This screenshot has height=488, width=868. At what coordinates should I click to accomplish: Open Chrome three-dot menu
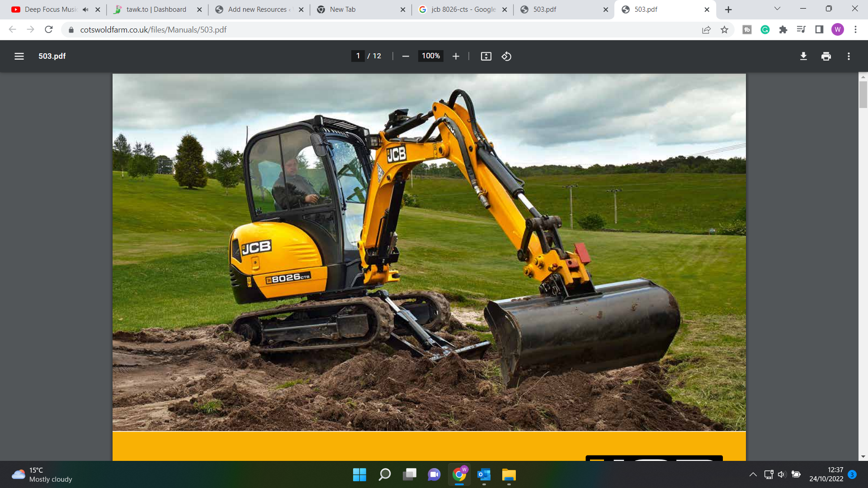855,29
